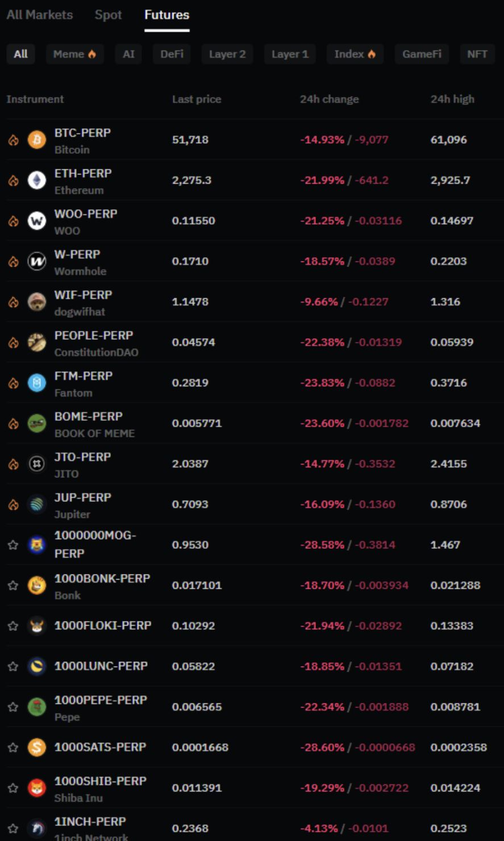Image resolution: width=504 pixels, height=841 pixels.
Task: Sort by 24h change column
Action: point(329,99)
